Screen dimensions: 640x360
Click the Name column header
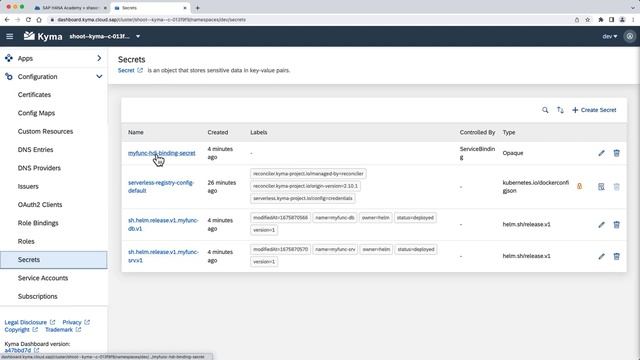point(136,132)
